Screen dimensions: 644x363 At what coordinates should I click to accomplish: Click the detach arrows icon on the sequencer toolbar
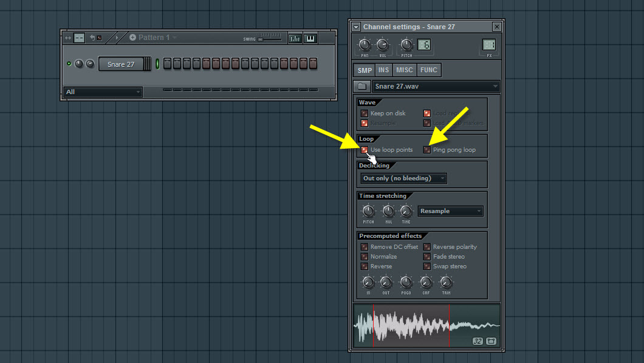pyautogui.click(x=67, y=38)
